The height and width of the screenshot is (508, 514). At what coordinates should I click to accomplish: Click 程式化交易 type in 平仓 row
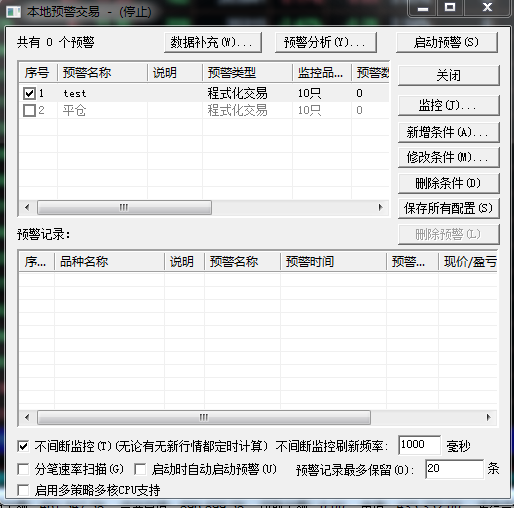237,110
